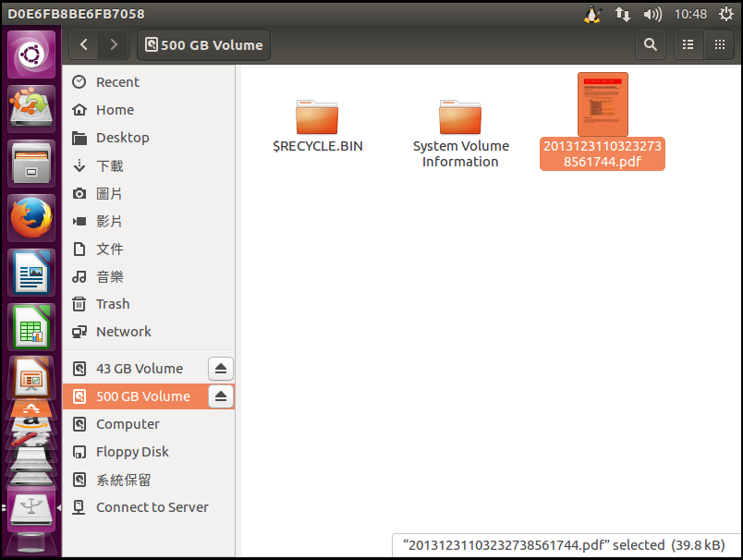Launch the Ubuntu installer from the dock

31,108
